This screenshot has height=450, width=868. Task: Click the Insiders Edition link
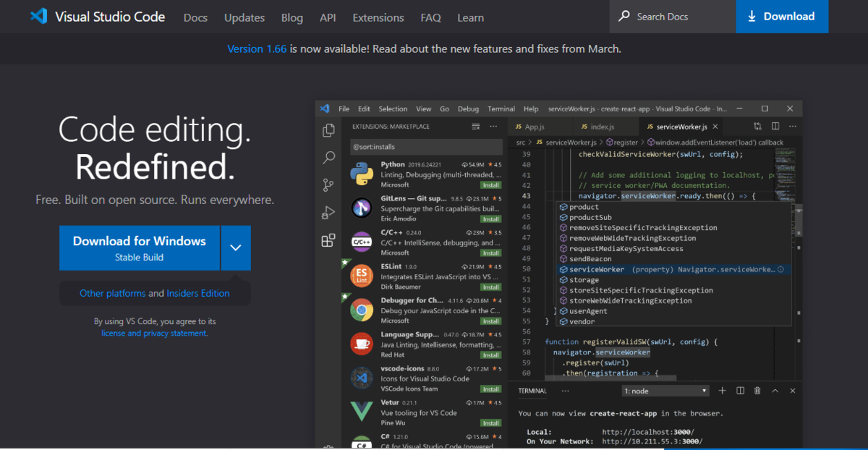click(198, 293)
